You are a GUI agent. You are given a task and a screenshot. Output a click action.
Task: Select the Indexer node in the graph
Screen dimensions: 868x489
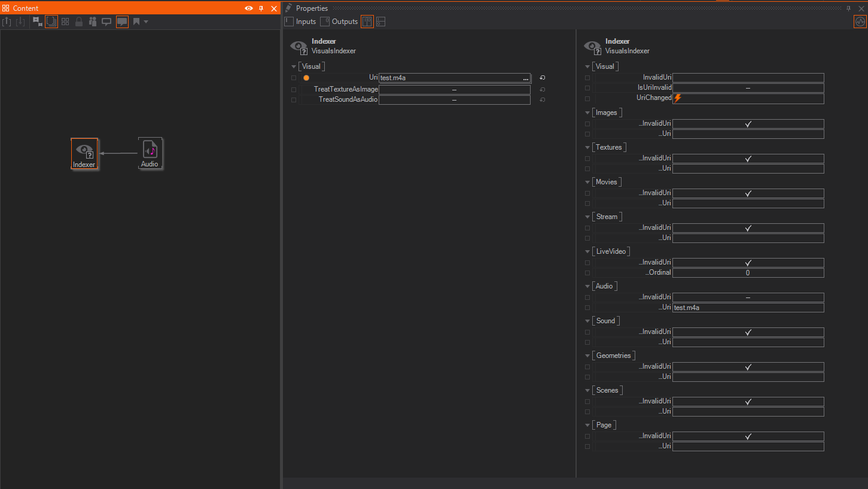pos(84,153)
